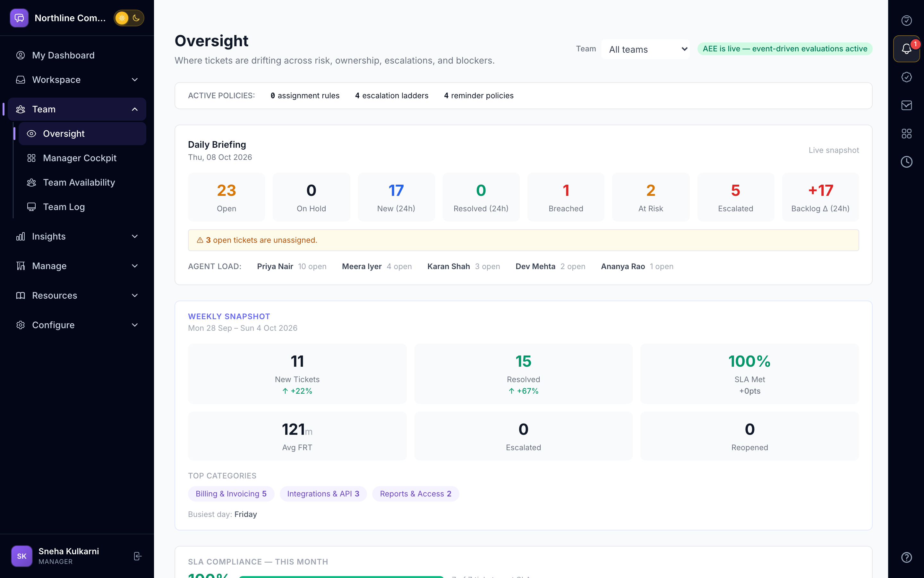
Task: Click the Workspace inbox icon
Action: [x=21, y=80]
